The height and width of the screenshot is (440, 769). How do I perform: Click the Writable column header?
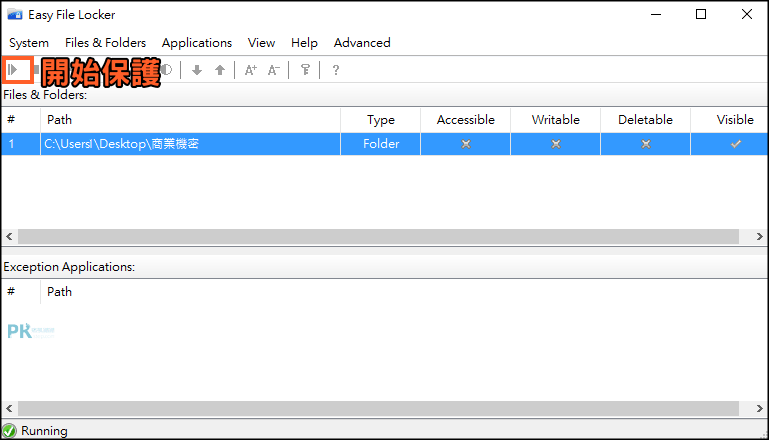(556, 120)
